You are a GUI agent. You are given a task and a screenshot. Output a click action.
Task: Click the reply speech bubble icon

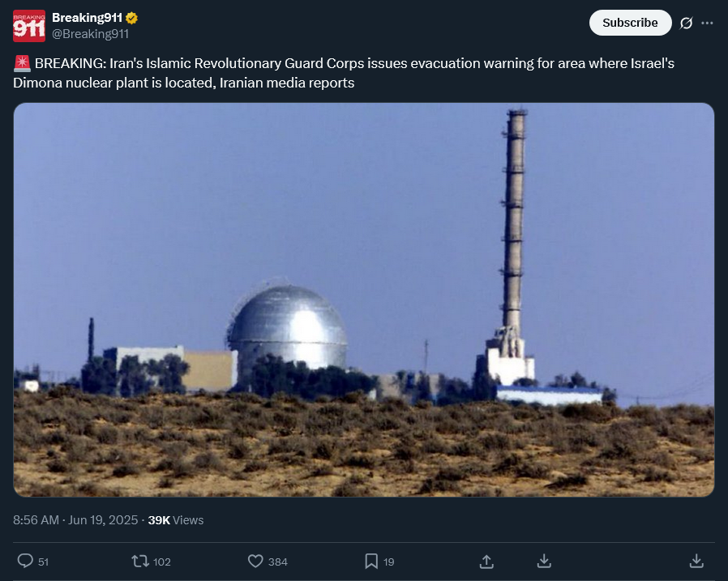pos(25,561)
